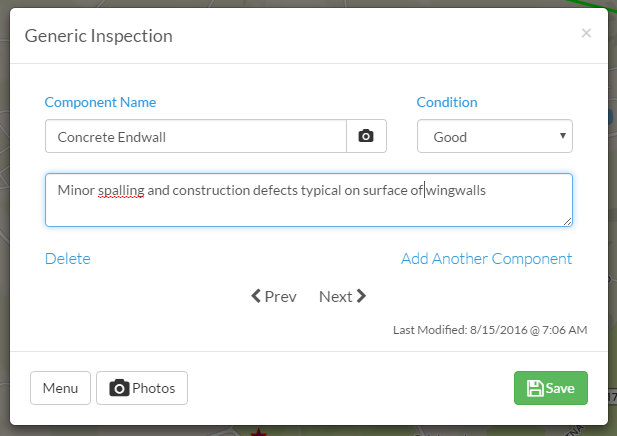Click inside the notes text area
Image resolution: width=617 pixels, height=436 pixels.
tap(309, 200)
